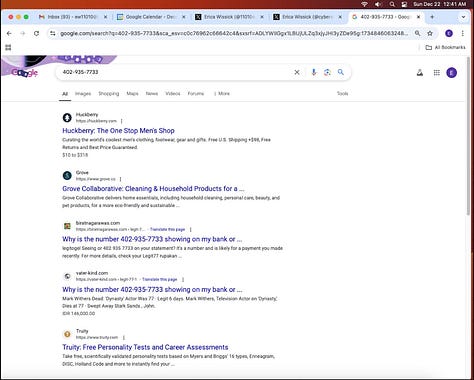Go back to previous page
Image resolution: width=474 pixels, height=380 pixels.
pos(9,33)
